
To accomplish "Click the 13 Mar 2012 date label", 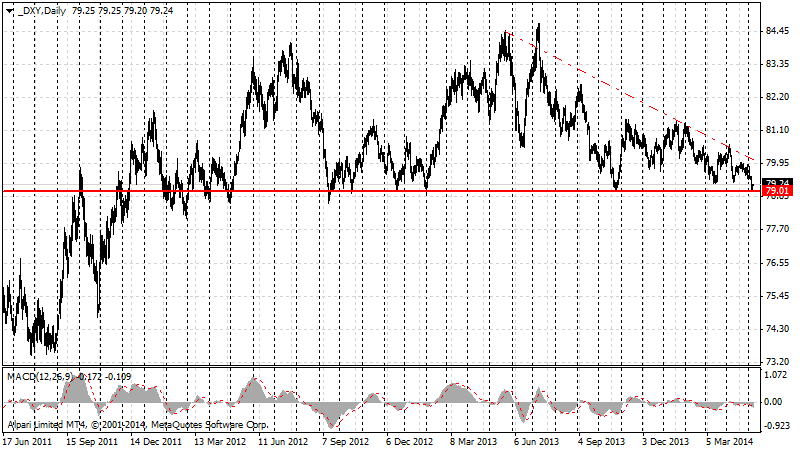I will [220, 440].
